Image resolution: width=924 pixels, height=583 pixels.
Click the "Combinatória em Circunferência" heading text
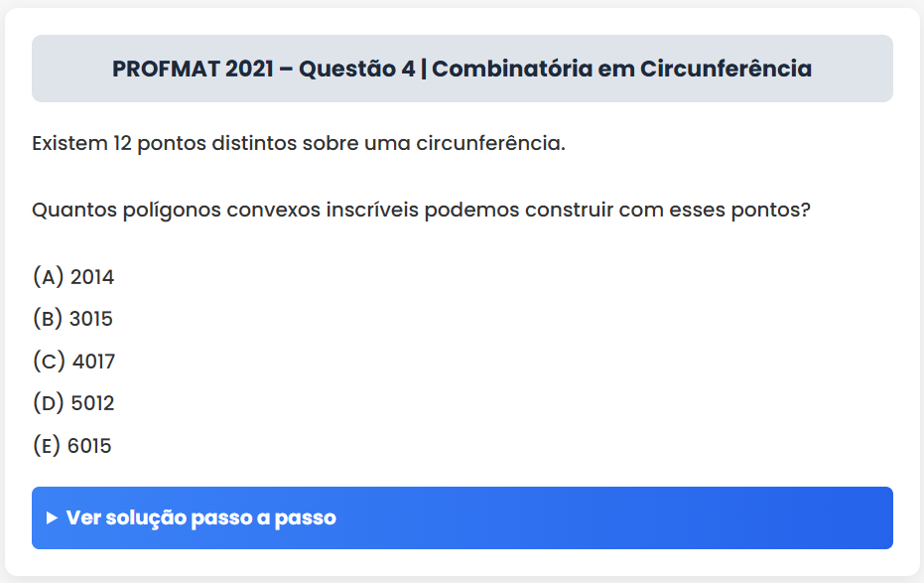point(622,70)
